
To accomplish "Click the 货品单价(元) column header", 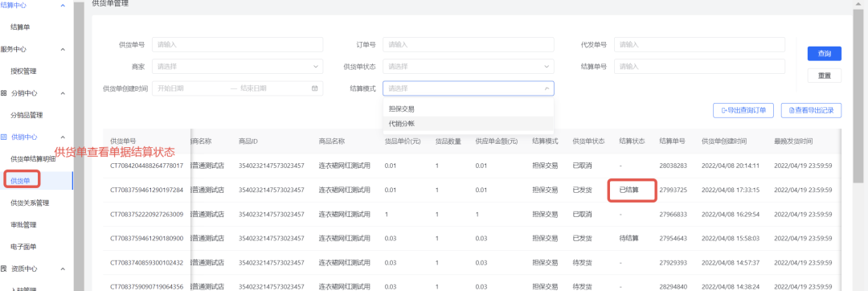I will 403,141.
